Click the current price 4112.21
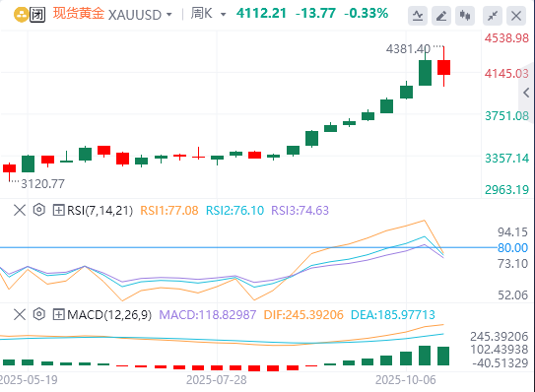The image size is (535, 392). [x=261, y=14]
